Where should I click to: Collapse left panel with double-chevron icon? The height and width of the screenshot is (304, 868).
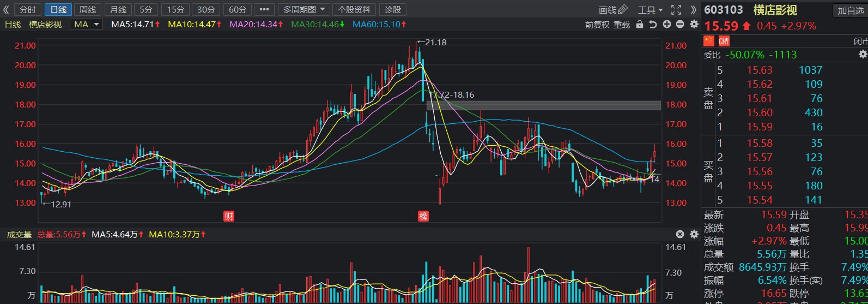point(6,10)
